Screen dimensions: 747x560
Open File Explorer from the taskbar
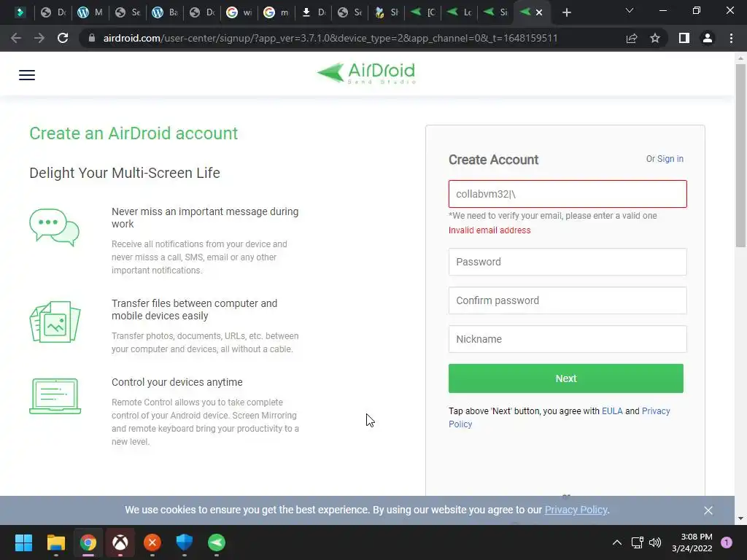55,542
